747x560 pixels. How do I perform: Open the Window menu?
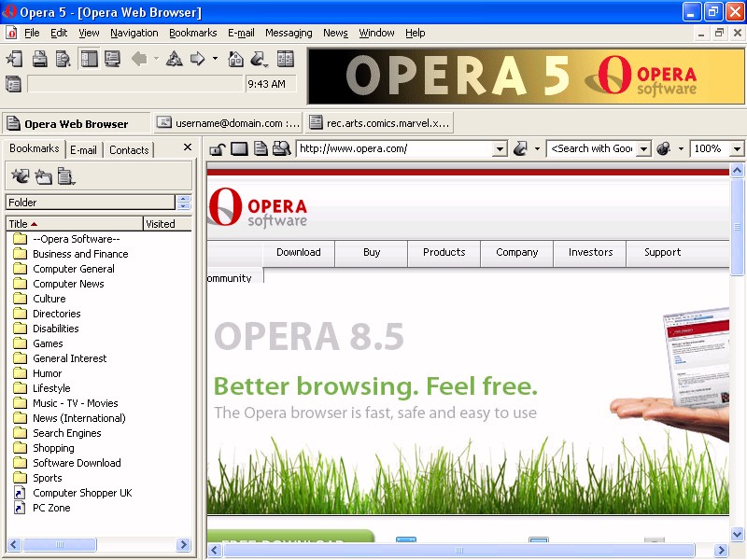coord(376,33)
